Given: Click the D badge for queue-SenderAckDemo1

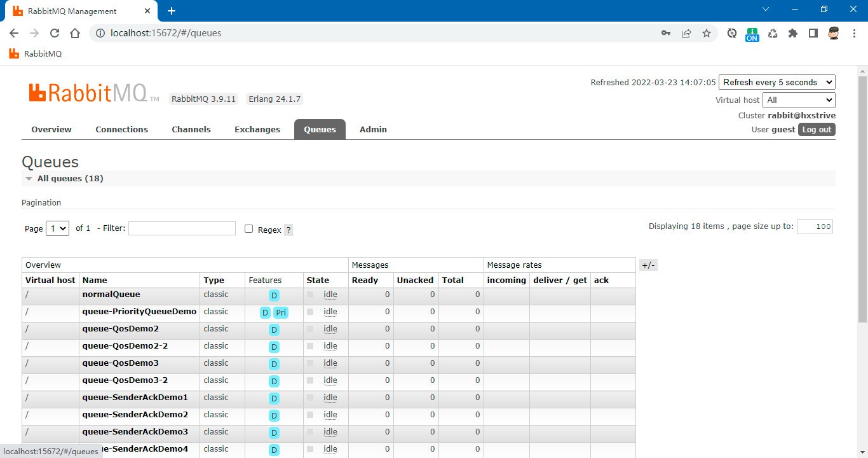Looking at the screenshot, I should (274, 399).
